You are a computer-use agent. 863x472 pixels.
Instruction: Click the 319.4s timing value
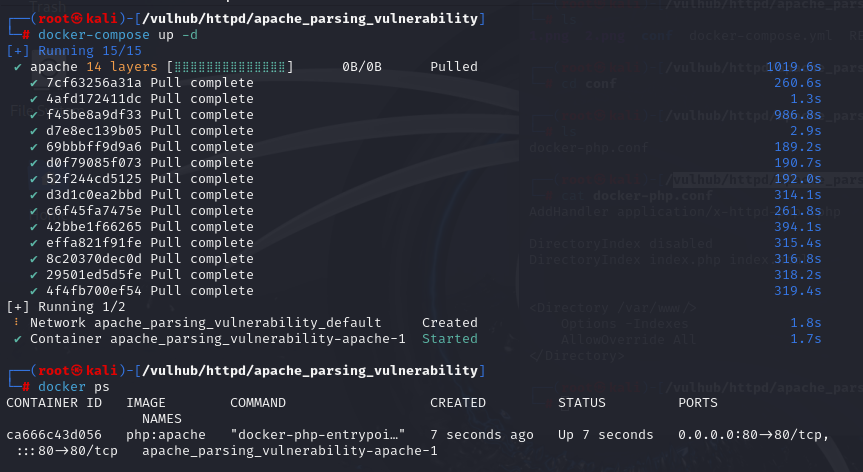pos(798,290)
